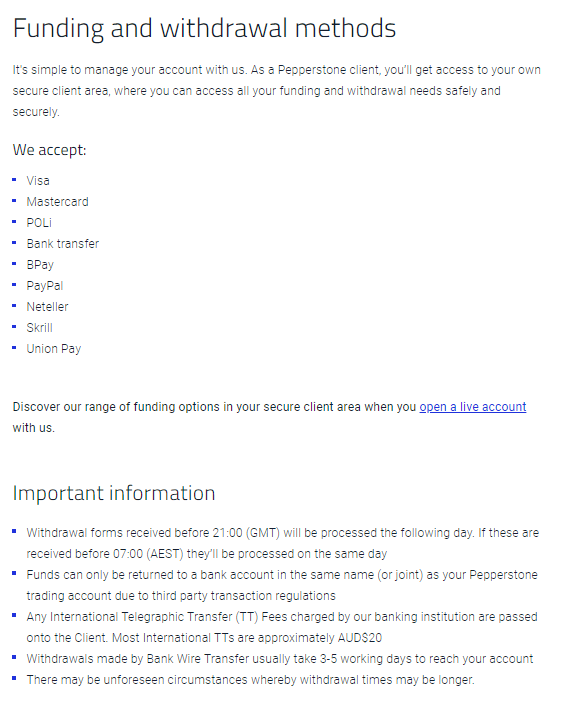
Task: Click the 'Discover our range of funding options' sentence
Action: coord(269,417)
